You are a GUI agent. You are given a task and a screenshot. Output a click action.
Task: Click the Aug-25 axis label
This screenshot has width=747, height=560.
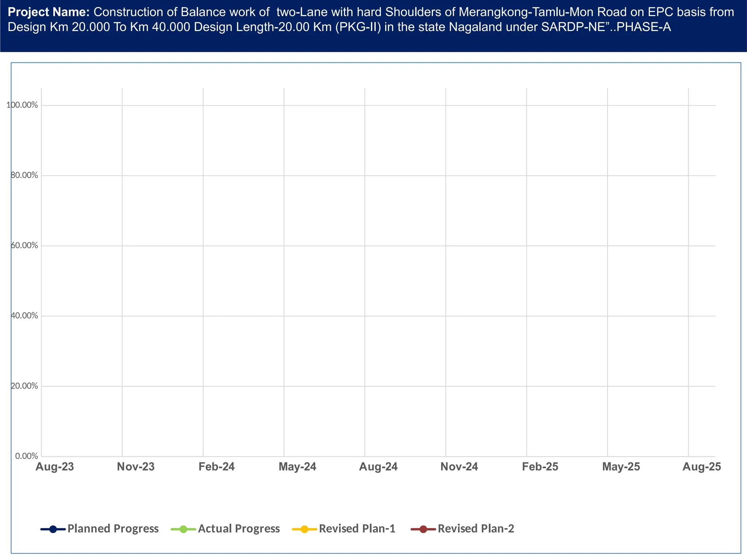coord(702,467)
